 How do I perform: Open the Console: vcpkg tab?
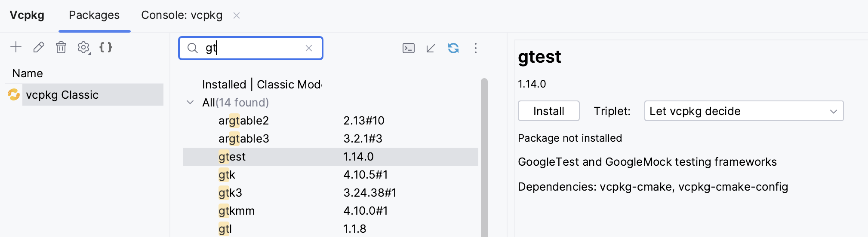tap(182, 15)
